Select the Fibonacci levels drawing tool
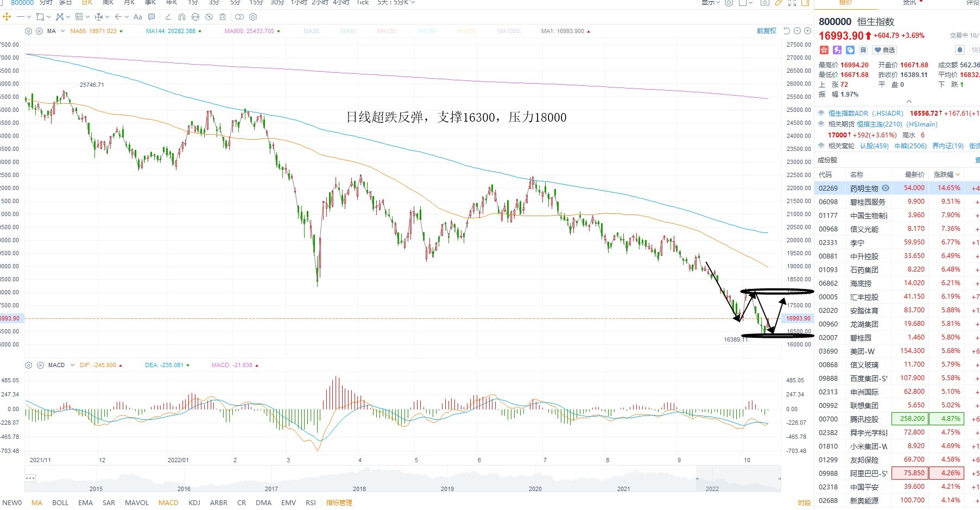The height and width of the screenshot is (510, 980). coord(79,17)
